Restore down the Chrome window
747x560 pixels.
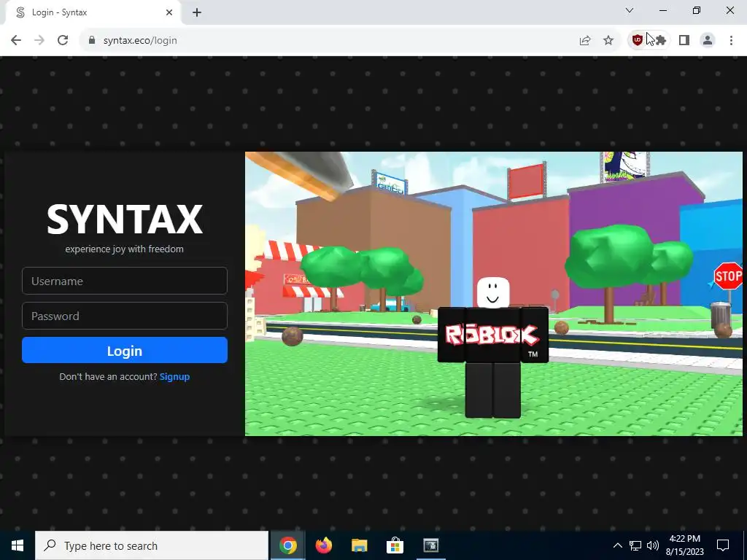[697, 10]
